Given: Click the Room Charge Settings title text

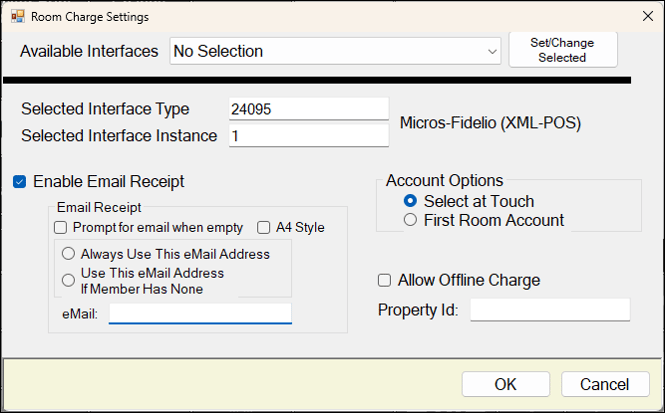Looking at the screenshot, I should tap(90, 17).
